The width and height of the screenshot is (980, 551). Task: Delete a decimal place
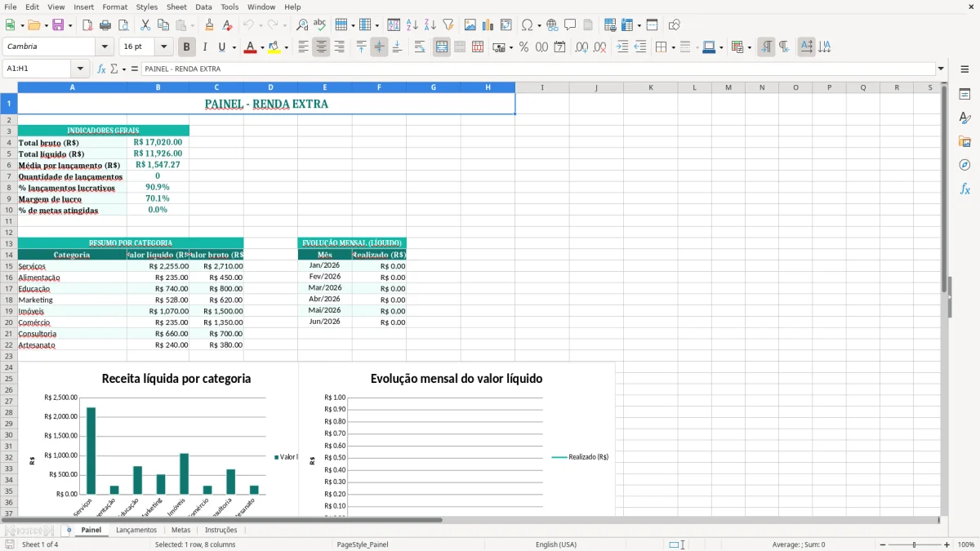(599, 47)
